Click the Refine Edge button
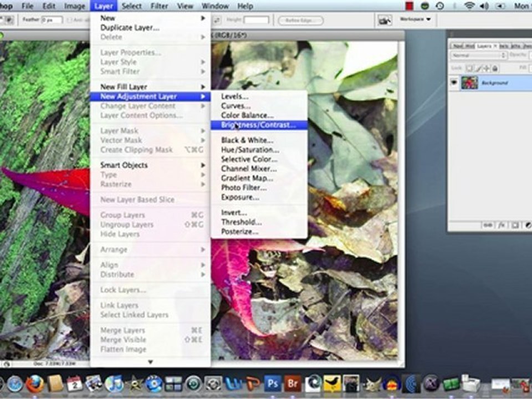The height and width of the screenshot is (399, 532). tap(300, 21)
